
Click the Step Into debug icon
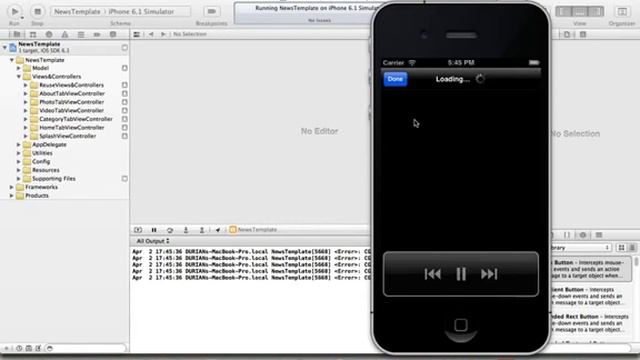(186, 230)
